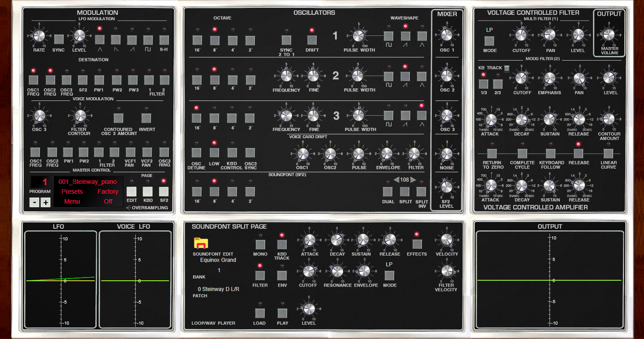
Task: Change the Multi Filter LP mode button
Action: click(x=489, y=41)
